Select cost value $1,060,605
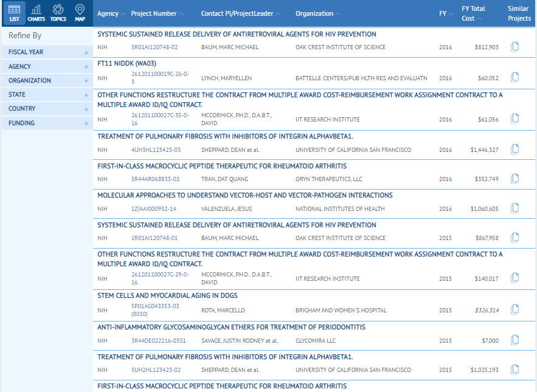 (484, 209)
